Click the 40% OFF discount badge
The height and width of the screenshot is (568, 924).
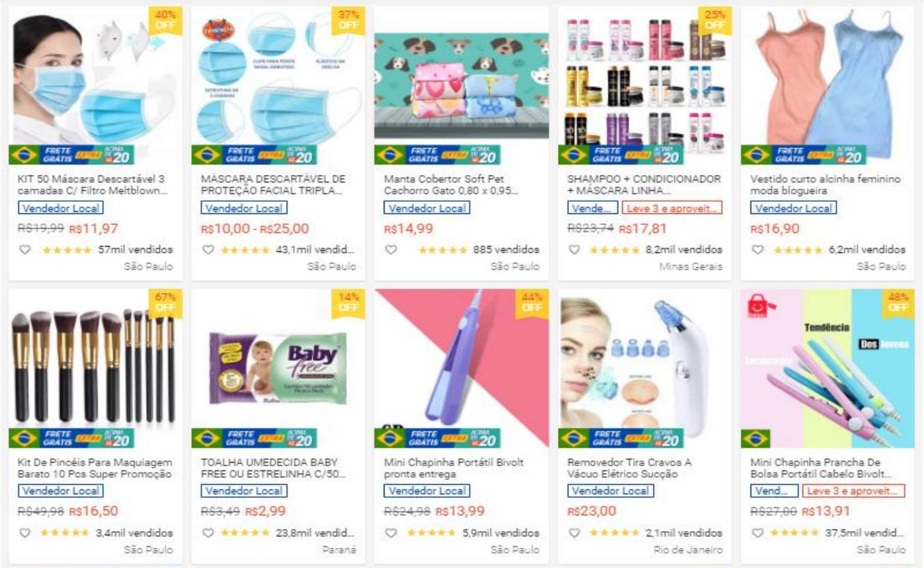pyautogui.click(x=165, y=20)
